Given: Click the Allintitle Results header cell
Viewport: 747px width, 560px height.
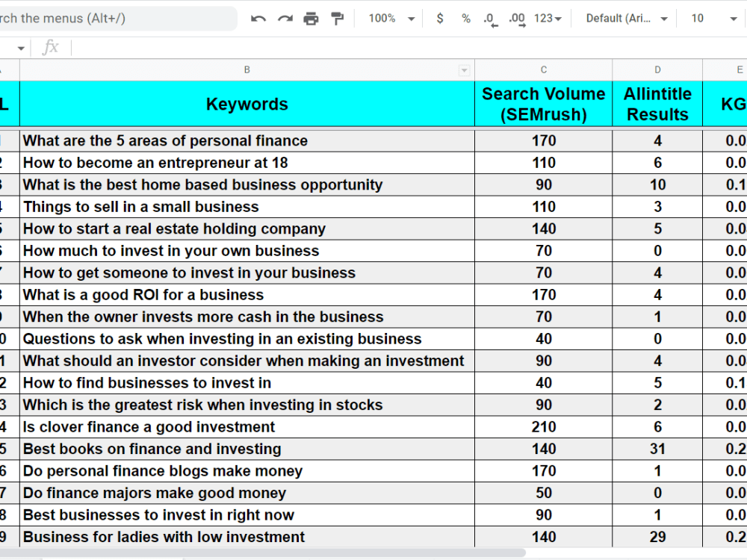Looking at the screenshot, I should click(657, 104).
